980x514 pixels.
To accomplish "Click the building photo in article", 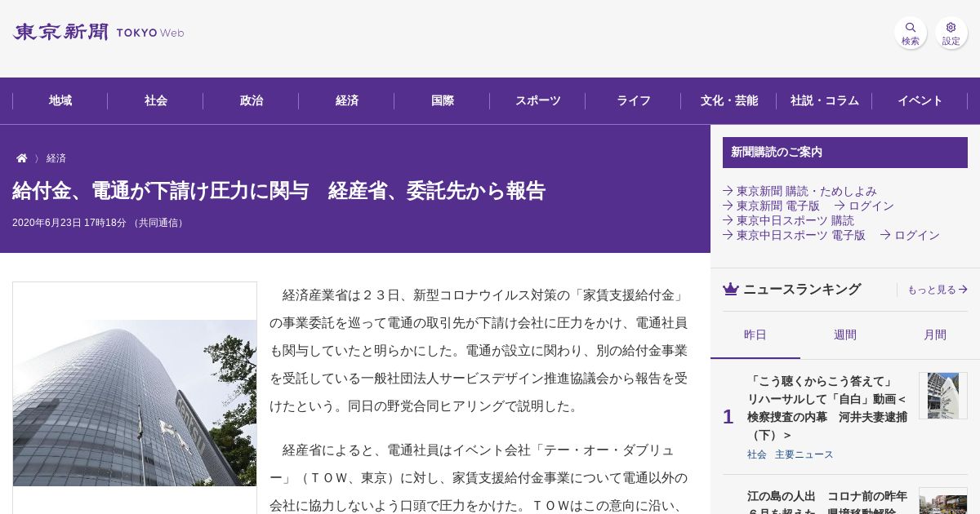I will [135, 403].
